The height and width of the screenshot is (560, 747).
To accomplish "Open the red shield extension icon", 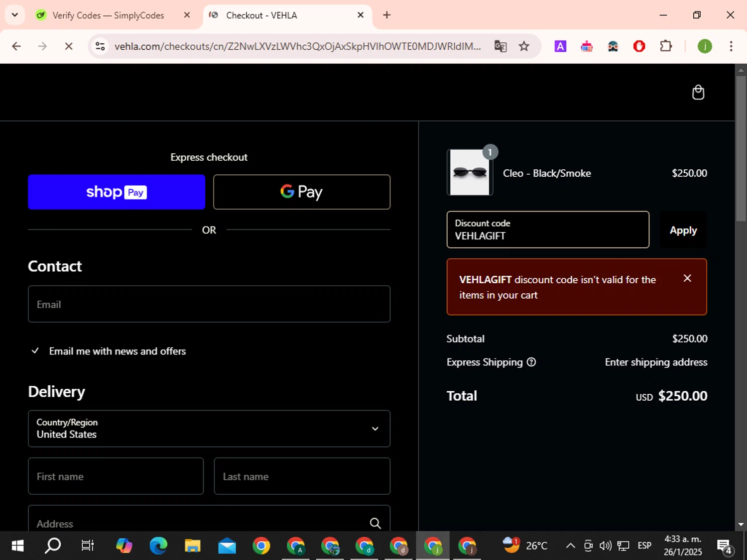I will click(639, 46).
